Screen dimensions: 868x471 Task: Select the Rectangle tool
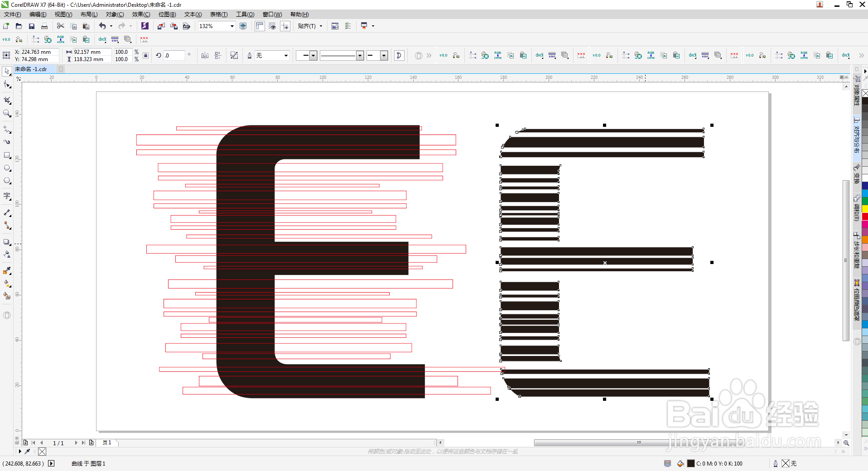[x=7, y=155]
